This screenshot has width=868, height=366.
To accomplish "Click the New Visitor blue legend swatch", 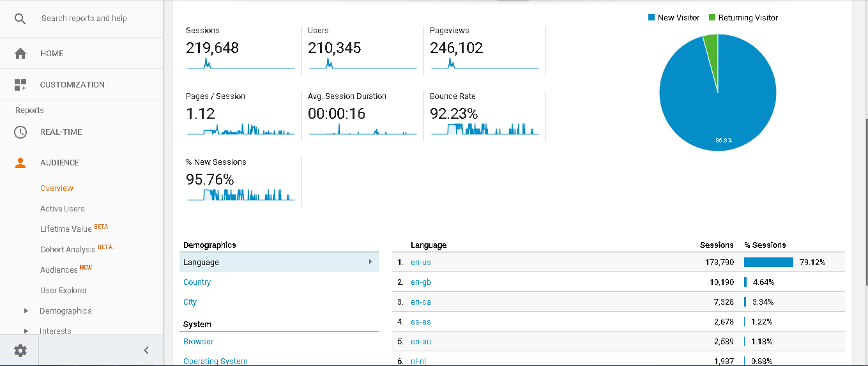I will pyautogui.click(x=651, y=18).
